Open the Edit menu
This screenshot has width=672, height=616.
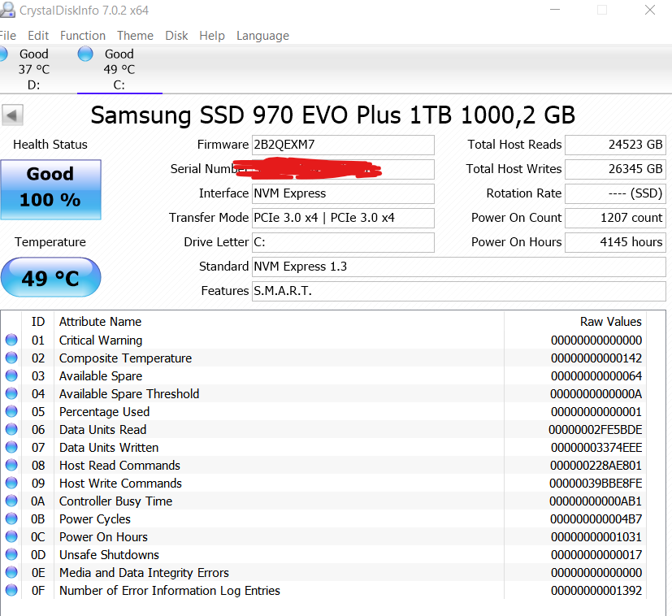tap(38, 36)
